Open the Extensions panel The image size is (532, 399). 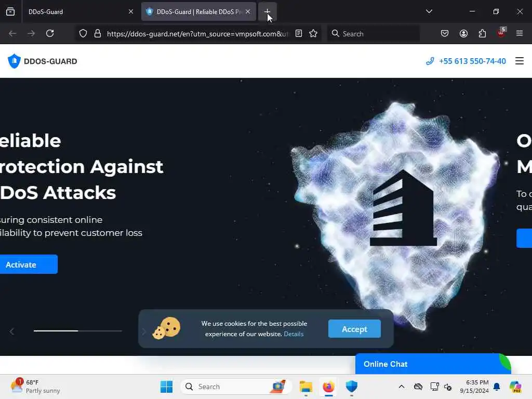pyautogui.click(x=482, y=34)
